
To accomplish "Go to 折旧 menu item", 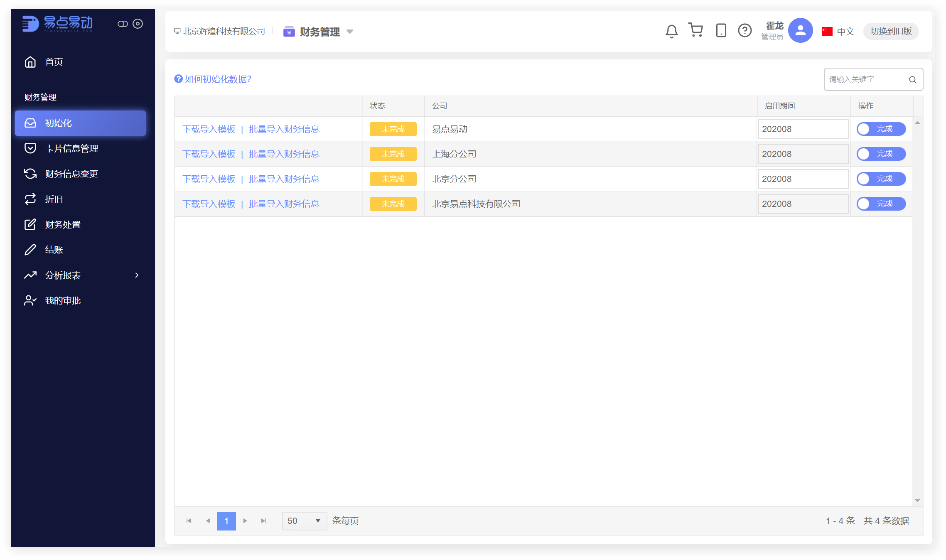I will click(54, 199).
